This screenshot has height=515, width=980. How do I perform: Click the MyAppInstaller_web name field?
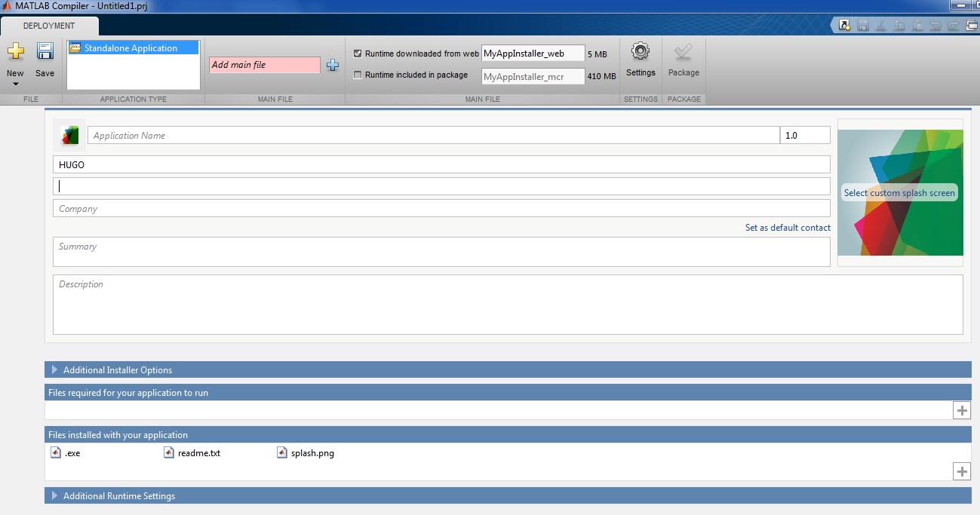click(533, 54)
